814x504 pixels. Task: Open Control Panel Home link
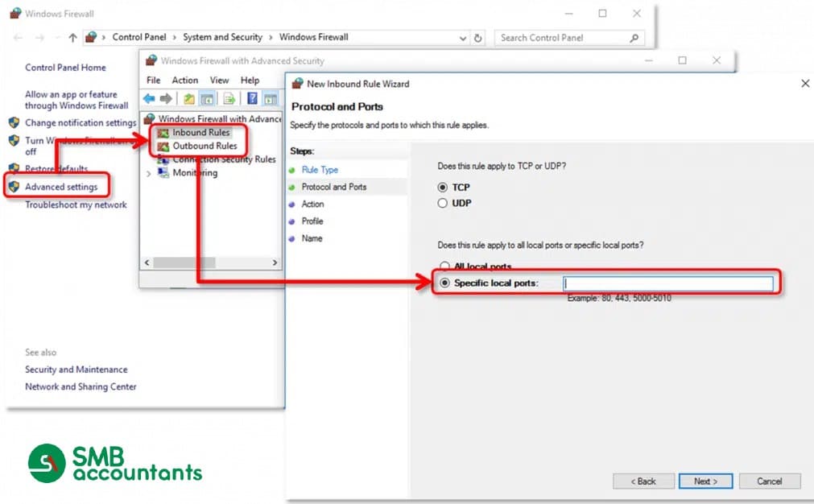(65, 68)
